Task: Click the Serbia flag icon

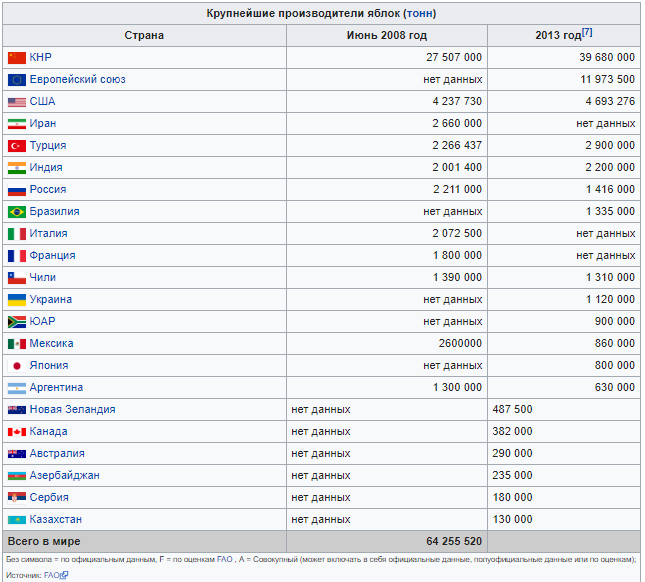Action: [x=17, y=498]
